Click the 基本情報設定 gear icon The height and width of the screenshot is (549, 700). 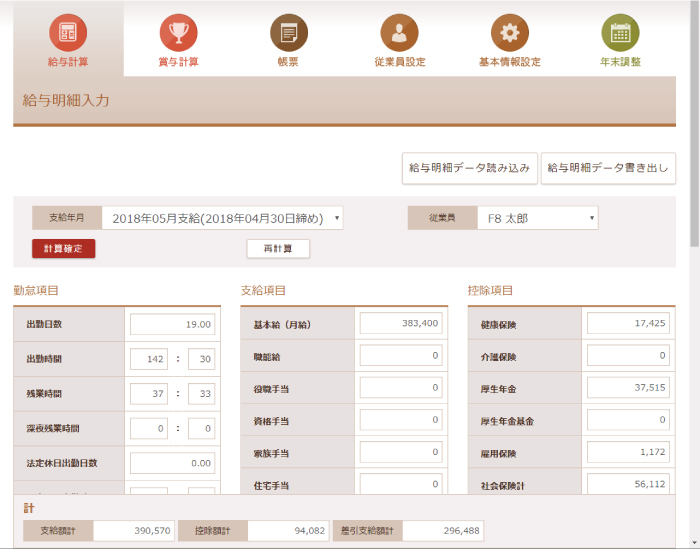(x=509, y=33)
